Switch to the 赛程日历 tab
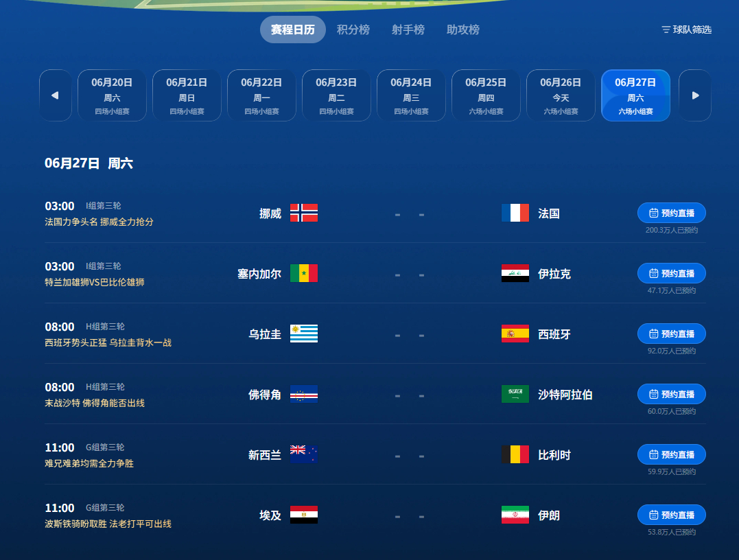This screenshot has width=739, height=560. point(293,30)
